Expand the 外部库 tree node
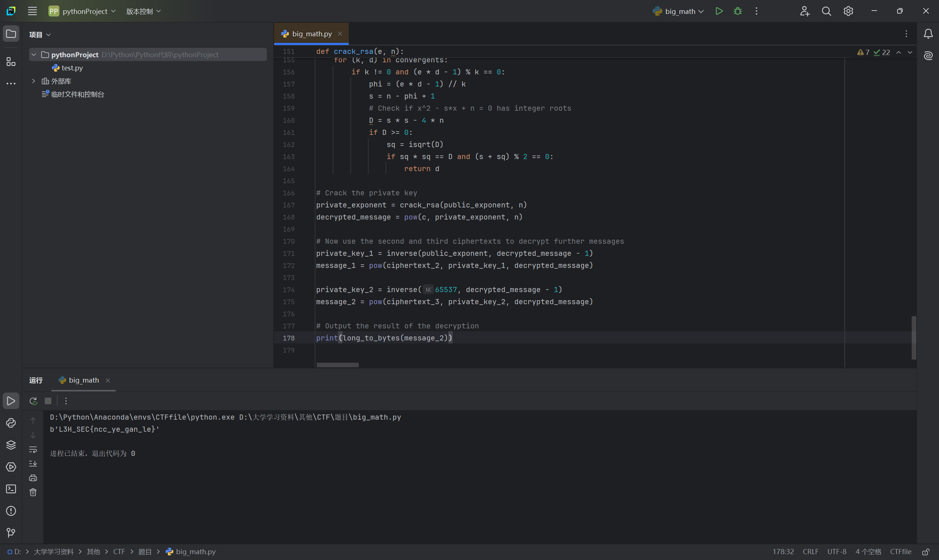 (34, 81)
